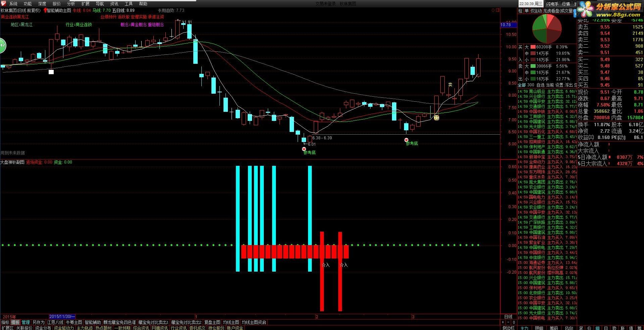Image resolution: width=644 pixels, height=330 pixels.
Task: Select the 模板 tab
Action: click(15, 322)
